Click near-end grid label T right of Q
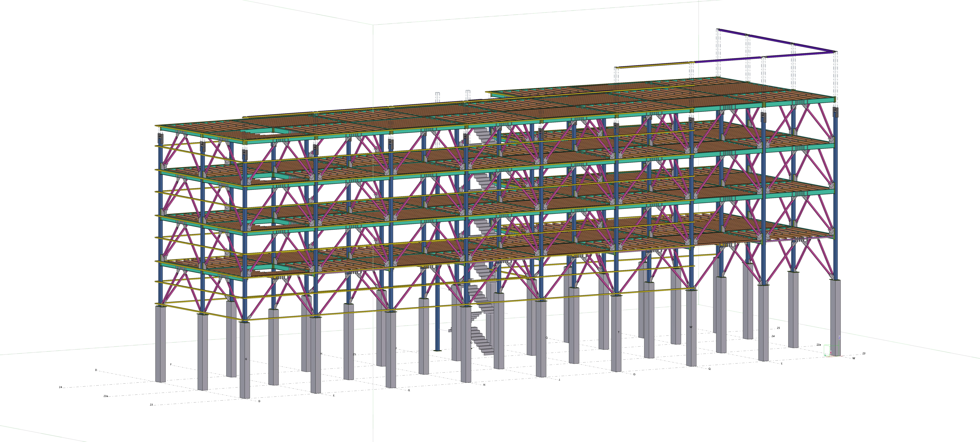Screen dimensions: 980x442 pos(782,364)
